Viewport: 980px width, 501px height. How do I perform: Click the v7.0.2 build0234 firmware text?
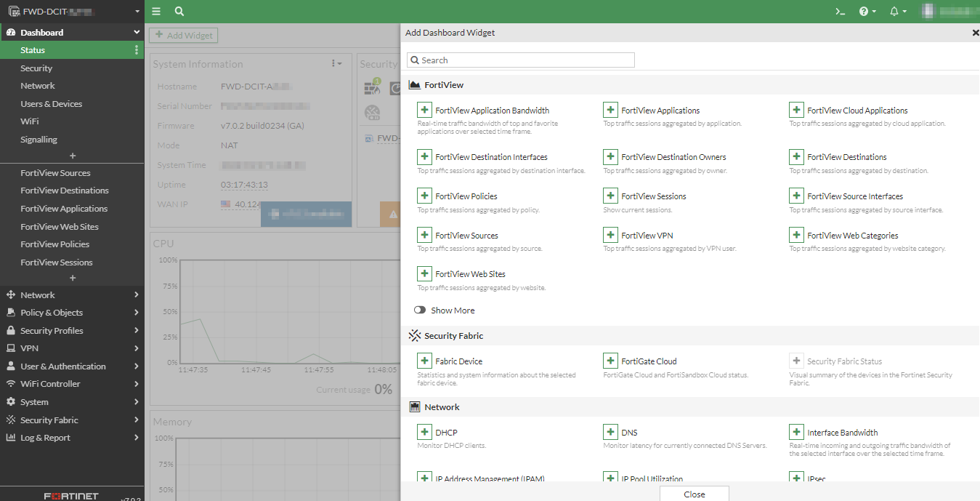(x=262, y=125)
